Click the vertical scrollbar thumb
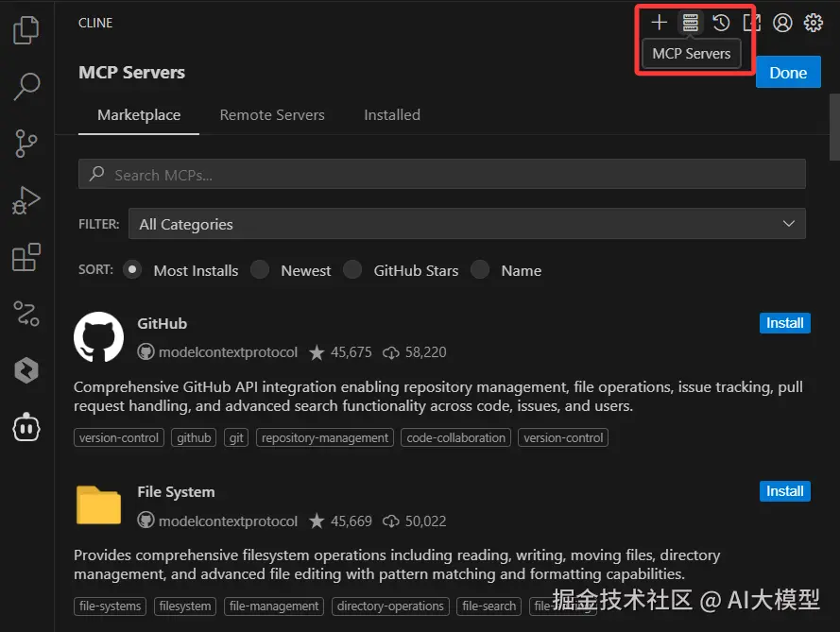 (834, 127)
